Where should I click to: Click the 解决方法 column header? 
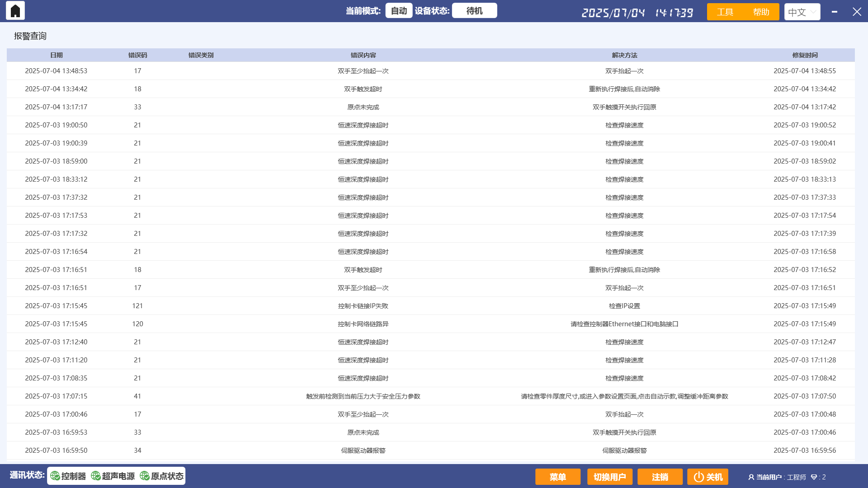[624, 55]
